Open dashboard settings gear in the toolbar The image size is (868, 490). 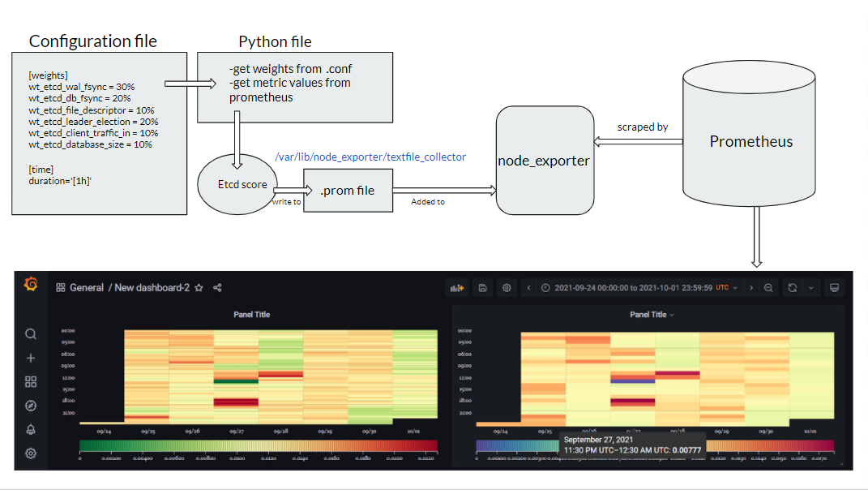pyautogui.click(x=507, y=287)
